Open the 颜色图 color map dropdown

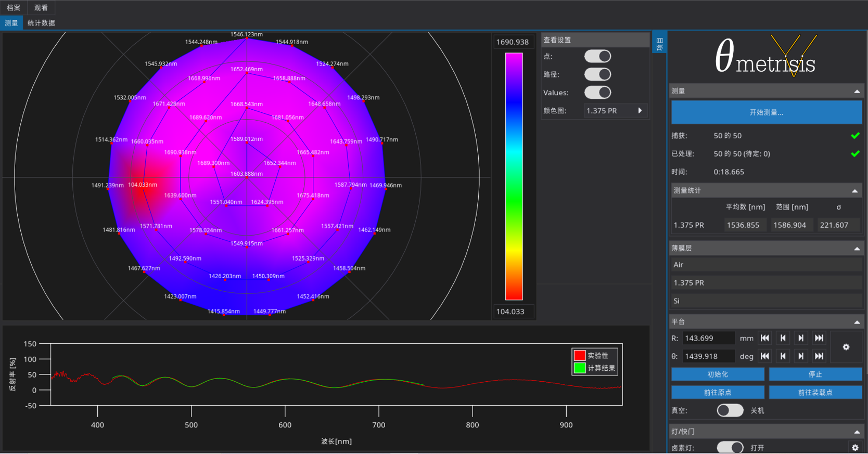coord(615,111)
